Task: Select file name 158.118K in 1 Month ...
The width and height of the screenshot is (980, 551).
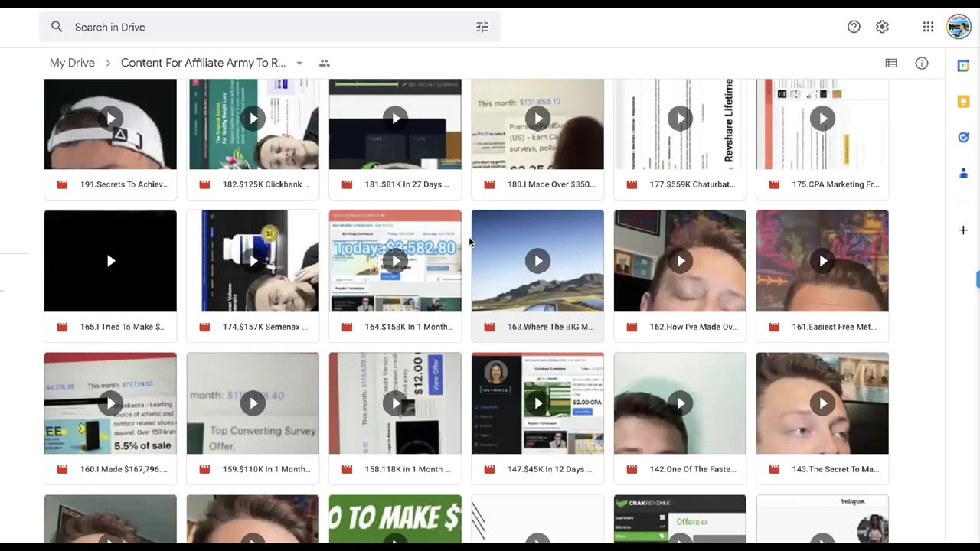Action: coord(407,469)
